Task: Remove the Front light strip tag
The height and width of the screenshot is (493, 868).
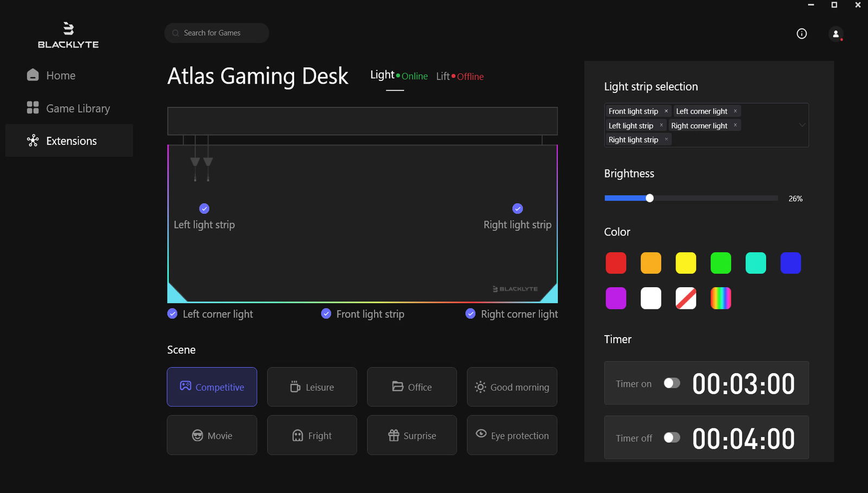Action: point(666,111)
